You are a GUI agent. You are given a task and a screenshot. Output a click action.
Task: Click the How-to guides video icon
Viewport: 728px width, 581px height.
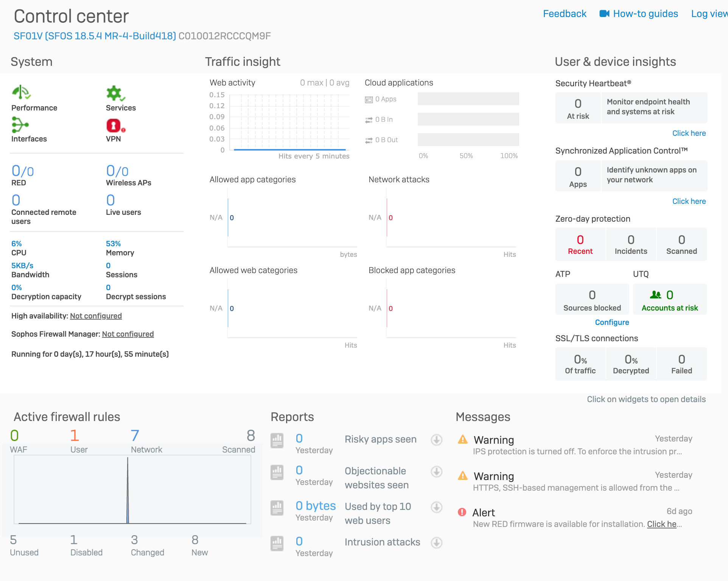pos(604,14)
